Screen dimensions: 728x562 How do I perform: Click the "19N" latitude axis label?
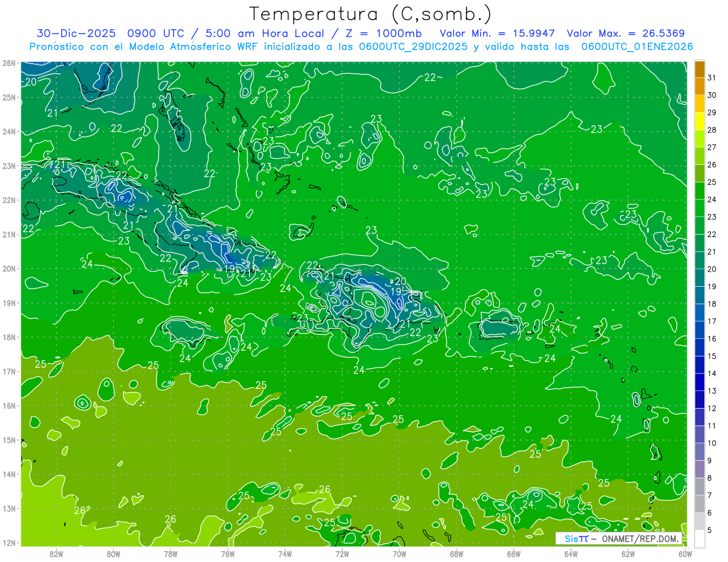9,303
